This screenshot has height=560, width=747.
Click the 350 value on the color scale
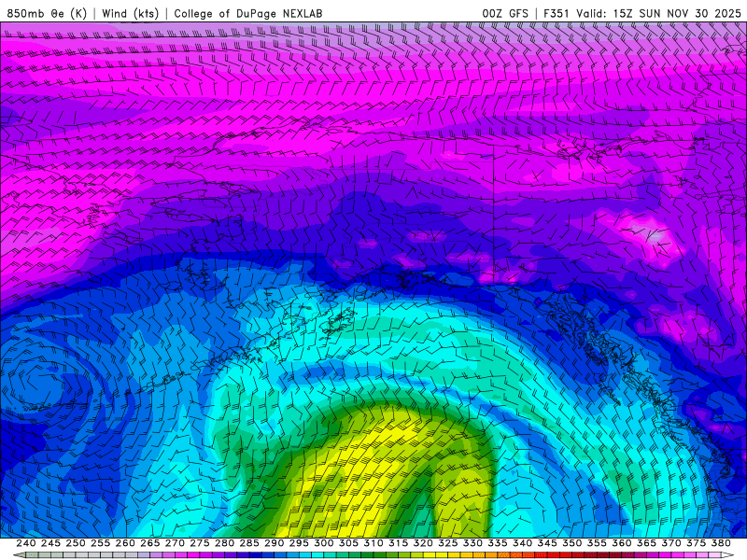571,543
